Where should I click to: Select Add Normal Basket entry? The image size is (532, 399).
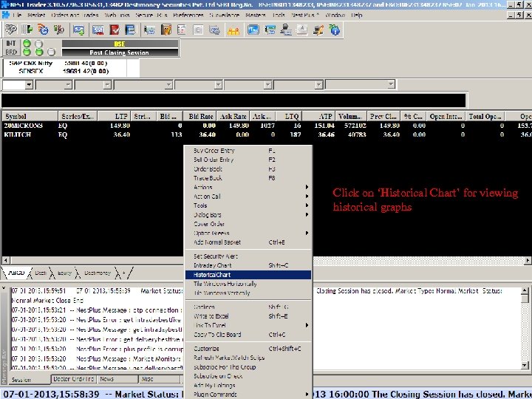click(x=248, y=242)
